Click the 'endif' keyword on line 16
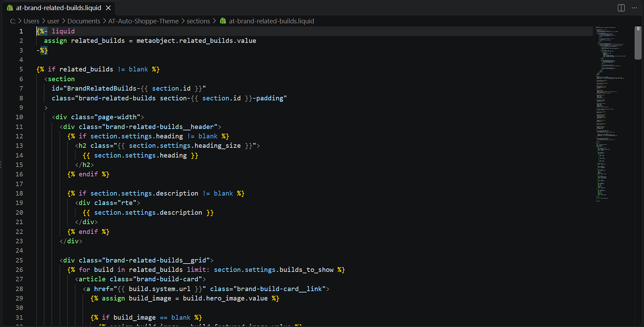Screen dimensions: 644x327 88,174
